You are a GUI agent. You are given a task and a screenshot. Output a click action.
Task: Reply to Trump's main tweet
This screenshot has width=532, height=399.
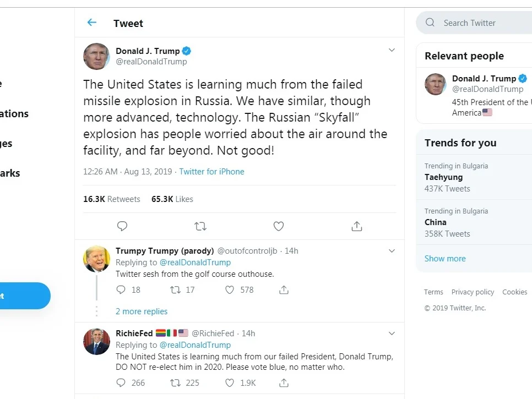point(122,226)
